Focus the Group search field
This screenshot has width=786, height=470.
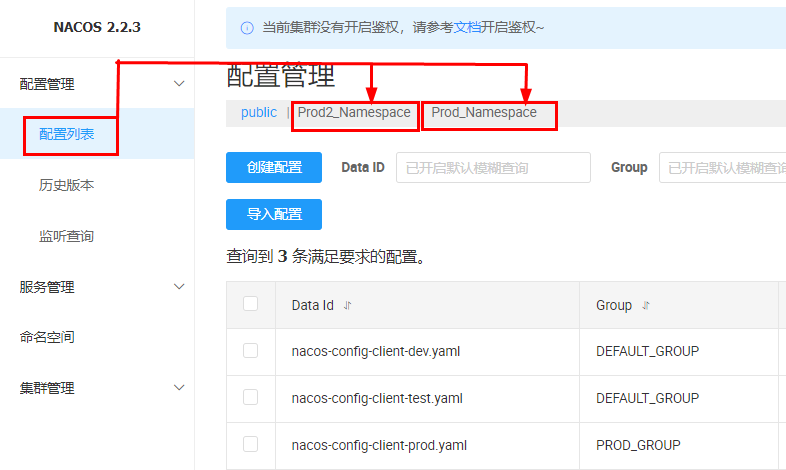[722, 167]
